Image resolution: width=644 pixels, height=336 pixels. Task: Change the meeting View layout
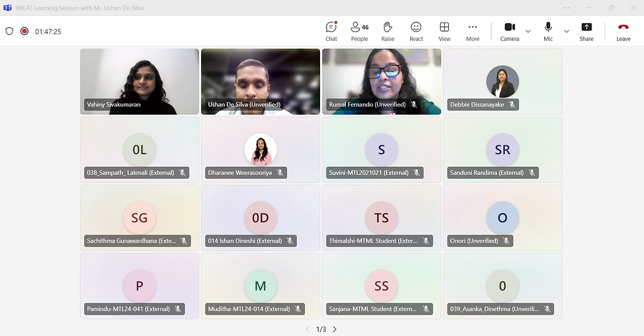[x=444, y=32]
